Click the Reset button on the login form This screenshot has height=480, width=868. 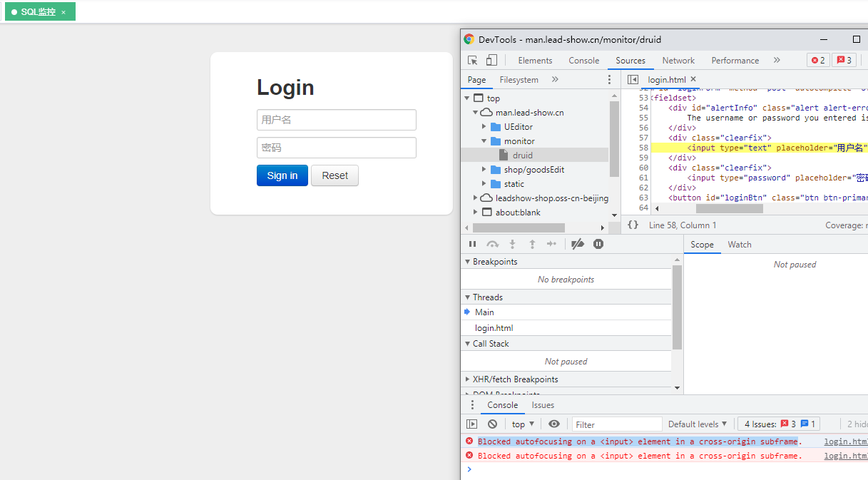335,175
